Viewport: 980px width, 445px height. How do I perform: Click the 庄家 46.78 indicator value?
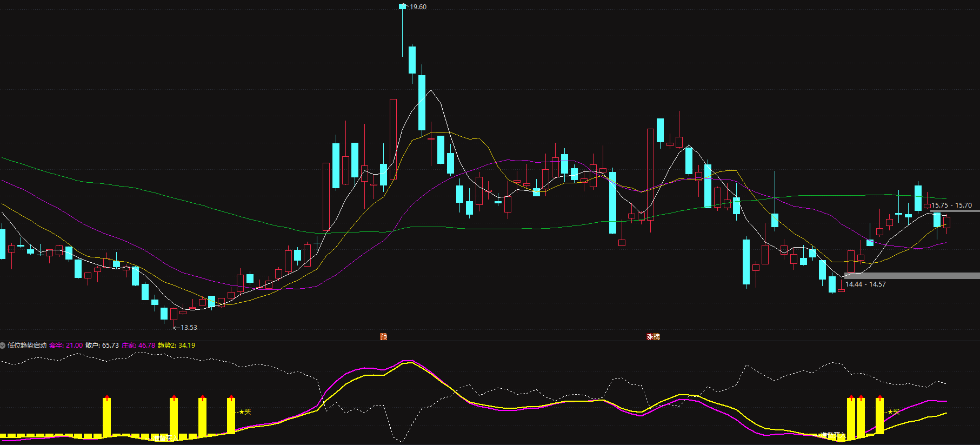pos(138,346)
